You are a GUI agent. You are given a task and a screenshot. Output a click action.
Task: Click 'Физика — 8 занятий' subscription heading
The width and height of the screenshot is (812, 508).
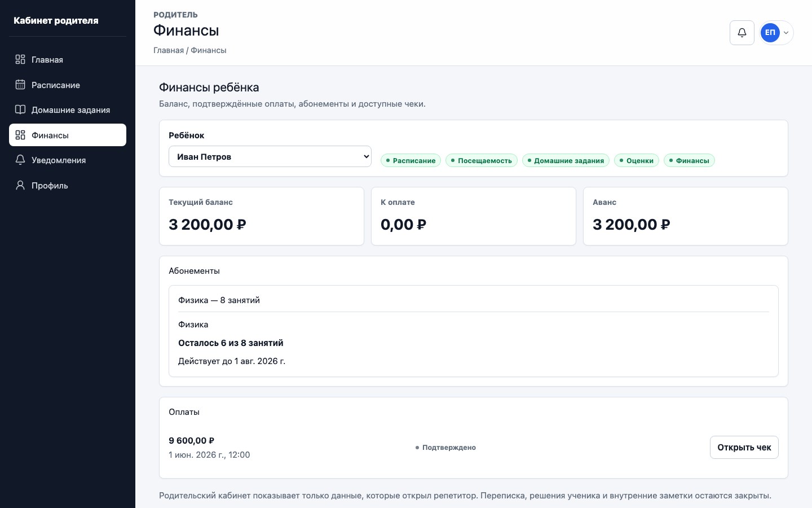coord(219,300)
